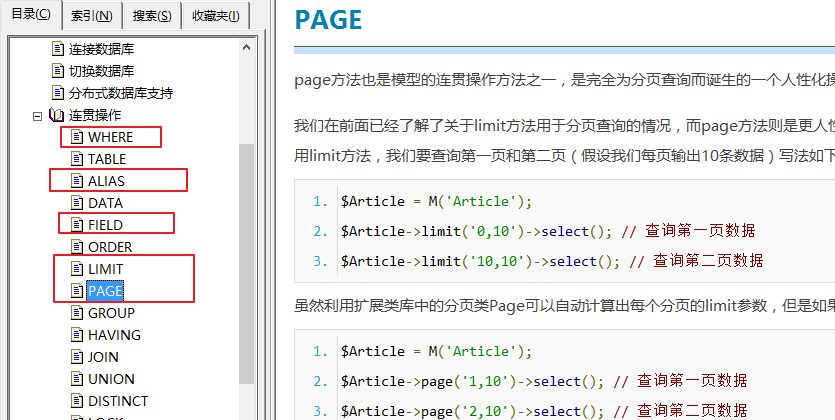Open the HAVING topic
This screenshot has height=420, width=835.
click(x=114, y=335)
